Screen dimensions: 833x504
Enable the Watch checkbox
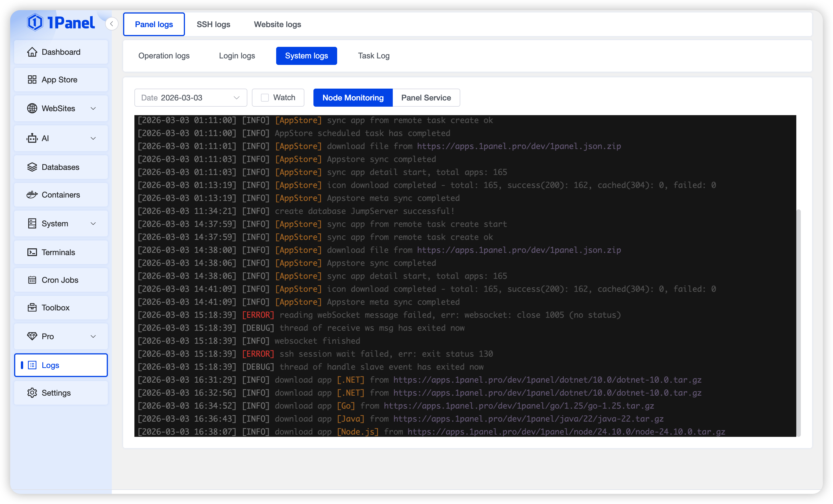pyautogui.click(x=265, y=98)
